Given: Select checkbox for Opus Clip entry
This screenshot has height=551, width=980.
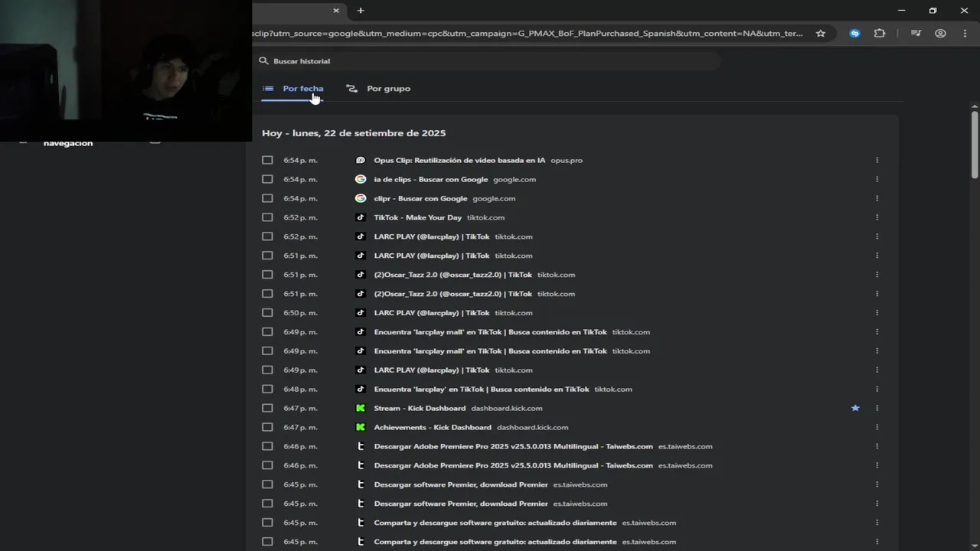Looking at the screenshot, I should (x=267, y=160).
